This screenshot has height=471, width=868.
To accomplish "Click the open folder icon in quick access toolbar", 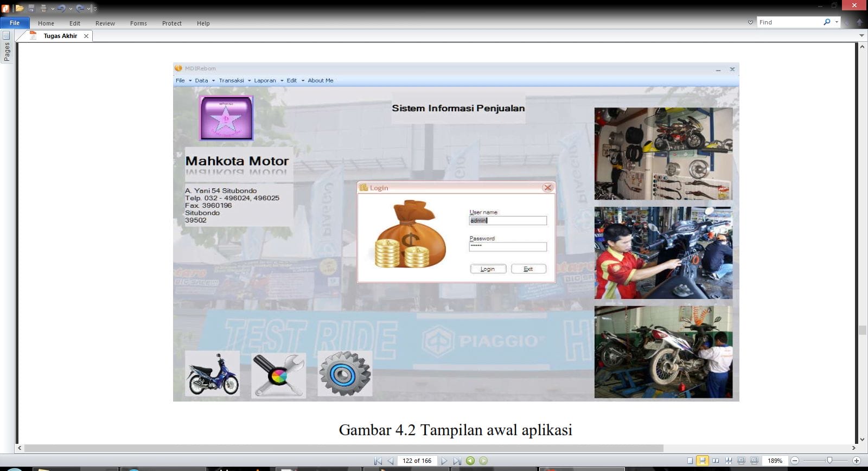I will click(x=20, y=8).
